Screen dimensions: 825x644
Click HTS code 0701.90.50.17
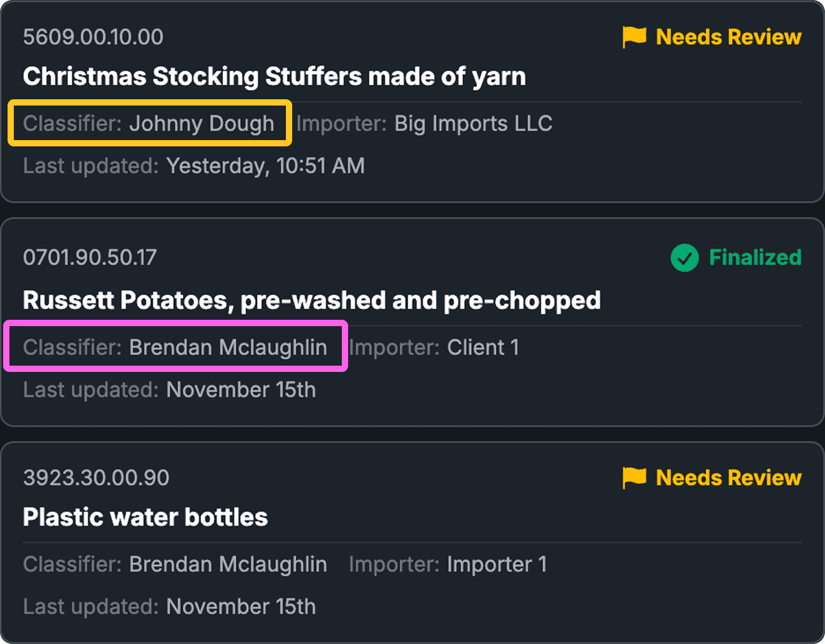tap(90, 258)
